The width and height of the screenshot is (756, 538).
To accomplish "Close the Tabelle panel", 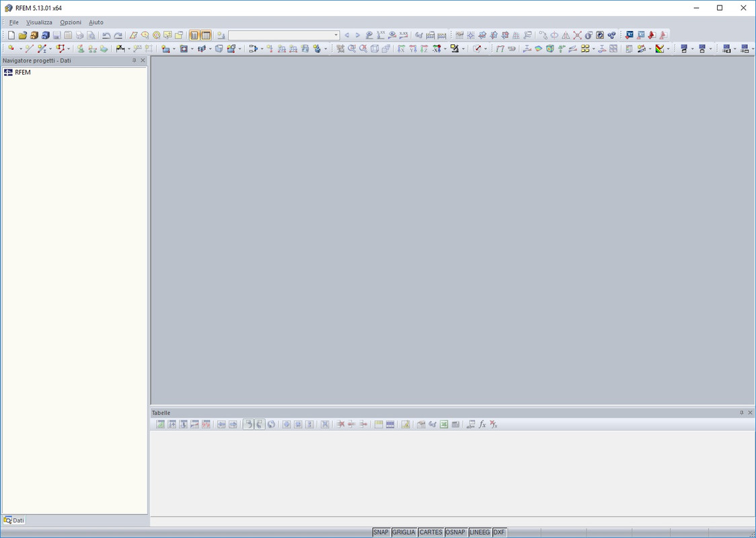I will click(750, 413).
